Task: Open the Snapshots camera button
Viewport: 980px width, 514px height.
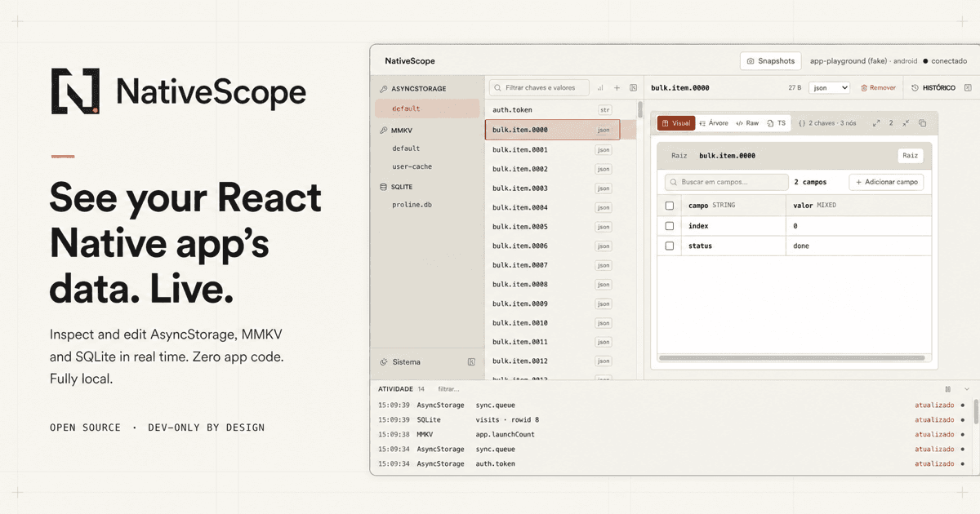Action: coord(771,61)
